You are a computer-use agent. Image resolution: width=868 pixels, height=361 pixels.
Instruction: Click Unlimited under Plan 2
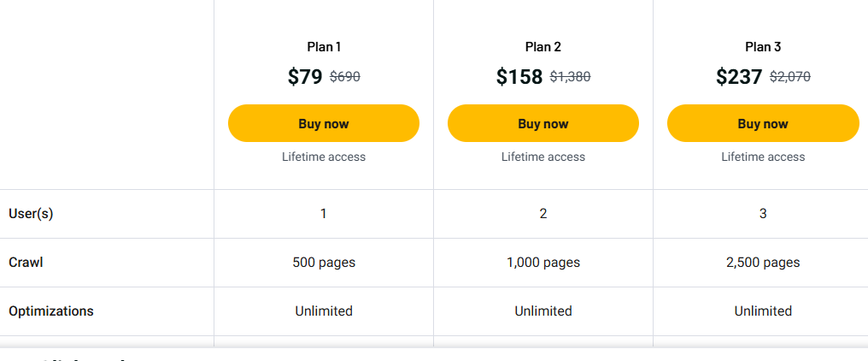point(543,311)
